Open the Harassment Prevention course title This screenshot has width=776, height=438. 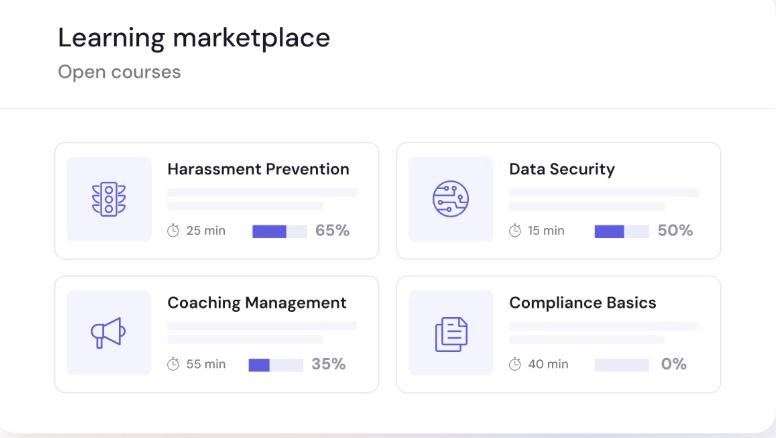[258, 169]
